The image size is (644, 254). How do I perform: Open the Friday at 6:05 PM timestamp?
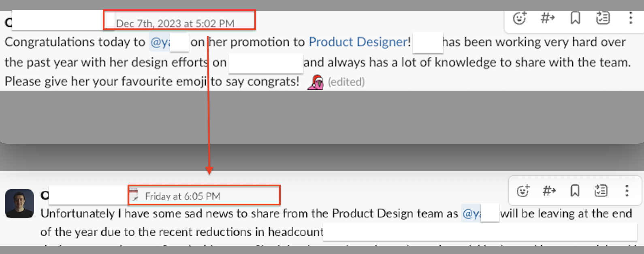pyautogui.click(x=182, y=196)
